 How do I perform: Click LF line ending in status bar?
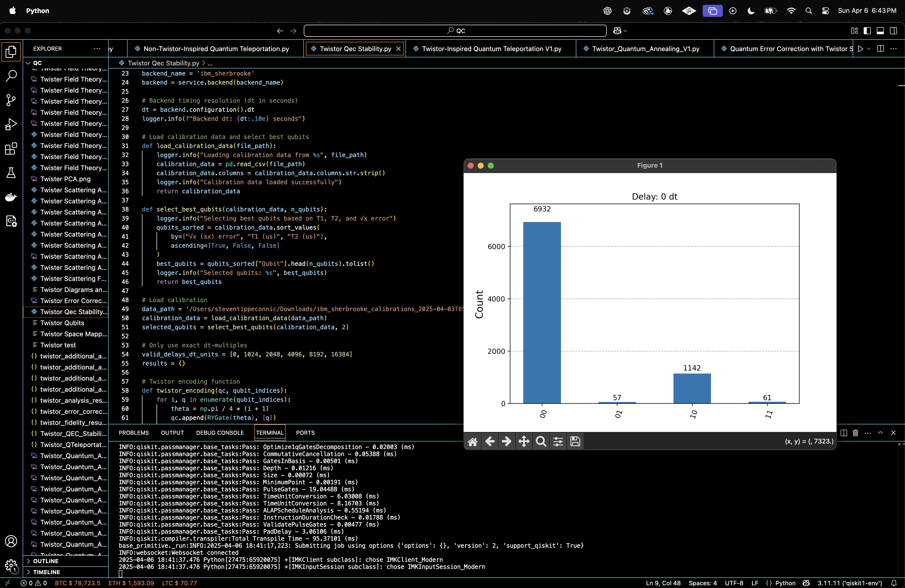(x=755, y=583)
